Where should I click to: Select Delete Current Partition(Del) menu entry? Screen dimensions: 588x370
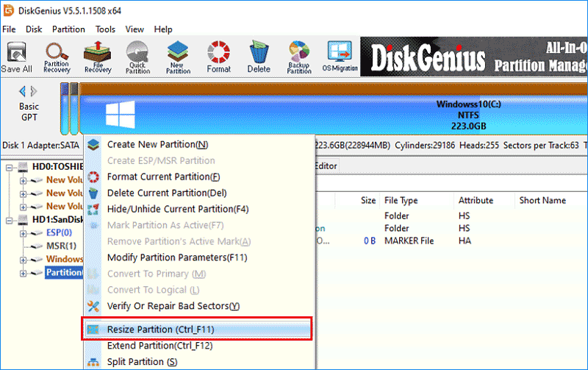[198, 193]
